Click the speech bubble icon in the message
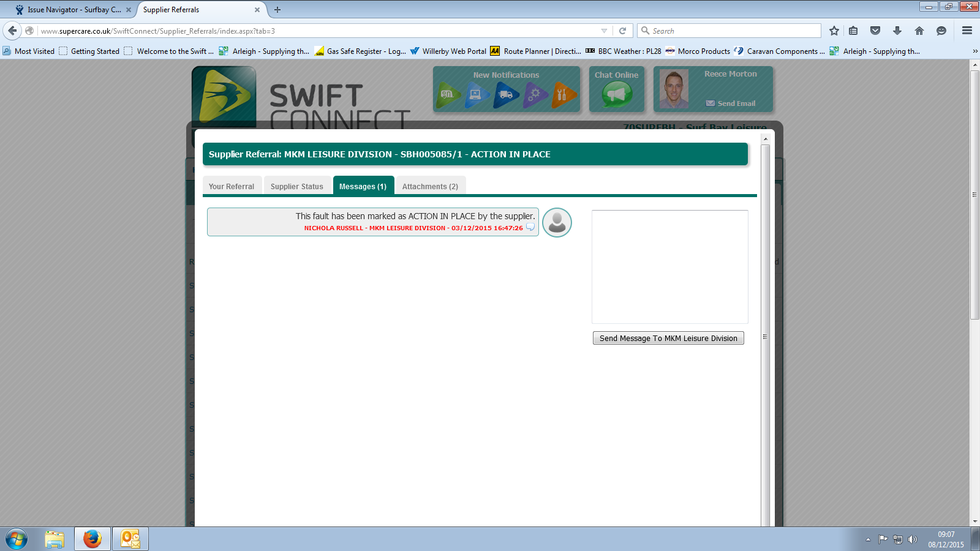 tap(530, 228)
